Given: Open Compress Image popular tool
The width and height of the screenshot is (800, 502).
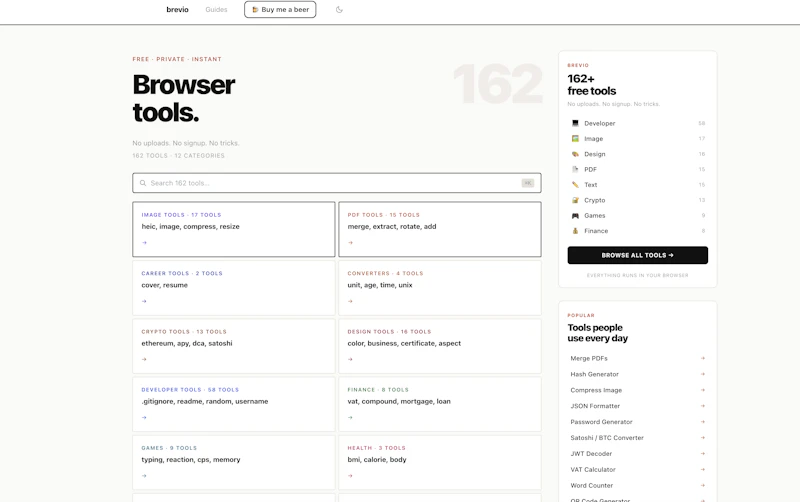Looking at the screenshot, I should coord(638,390).
